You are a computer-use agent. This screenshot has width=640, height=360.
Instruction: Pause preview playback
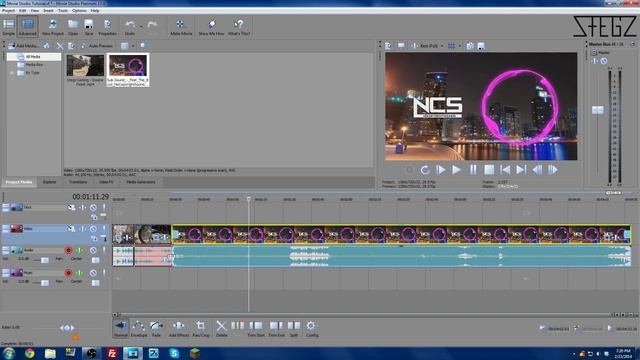(473, 170)
